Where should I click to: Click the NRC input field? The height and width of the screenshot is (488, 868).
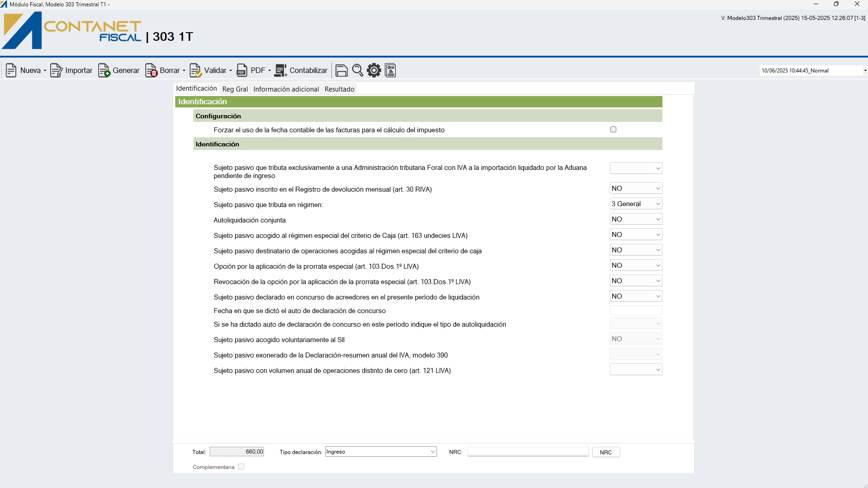pos(528,452)
